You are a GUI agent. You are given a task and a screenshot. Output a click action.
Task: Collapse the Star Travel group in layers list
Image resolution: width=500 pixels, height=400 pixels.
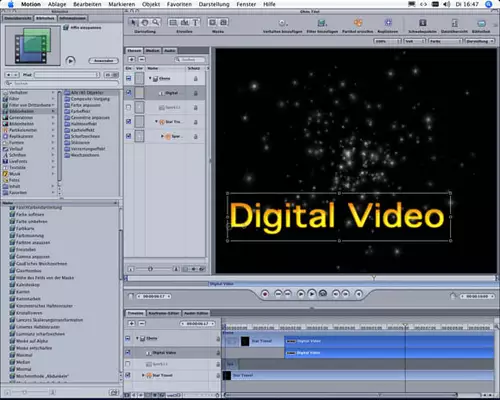point(156,122)
